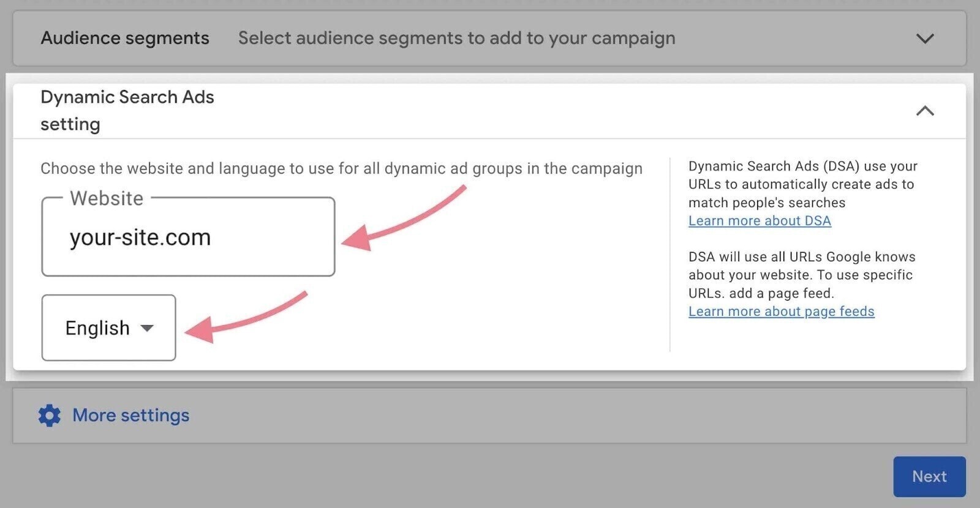980x508 pixels.
Task: Open the English language dropdown arrow
Action: pyautogui.click(x=147, y=328)
